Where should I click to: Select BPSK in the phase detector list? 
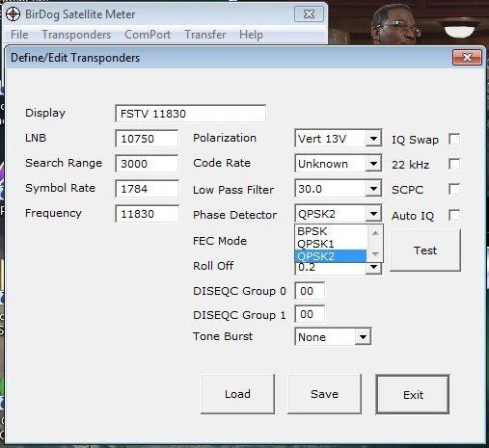click(331, 231)
